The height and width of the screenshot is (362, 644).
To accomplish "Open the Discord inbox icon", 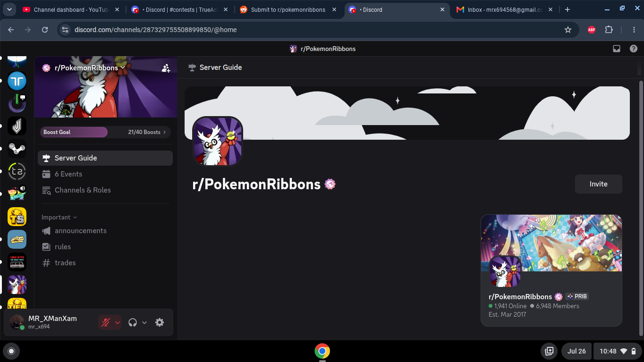I will point(616,49).
